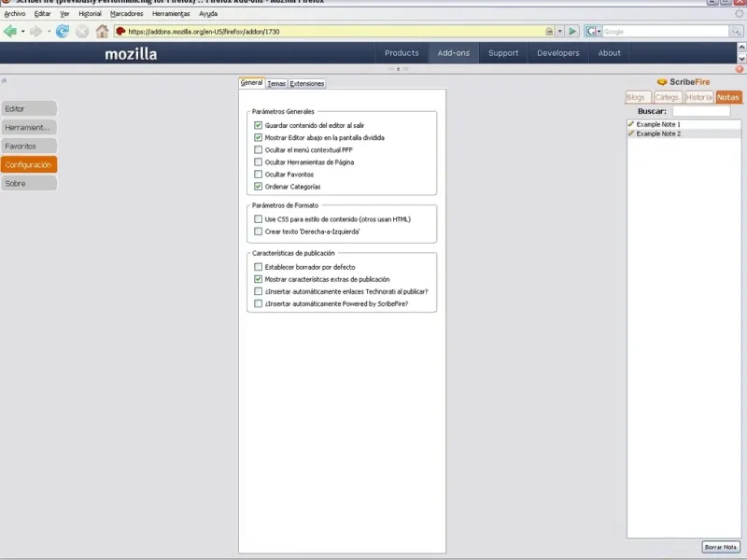Image resolution: width=747 pixels, height=560 pixels.
Task: Switch to the General settings tab
Action: 251,83
